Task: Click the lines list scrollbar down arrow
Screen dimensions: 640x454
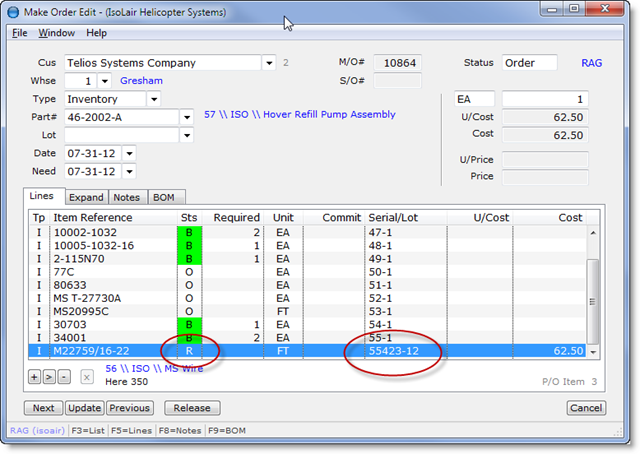Action: (593, 352)
